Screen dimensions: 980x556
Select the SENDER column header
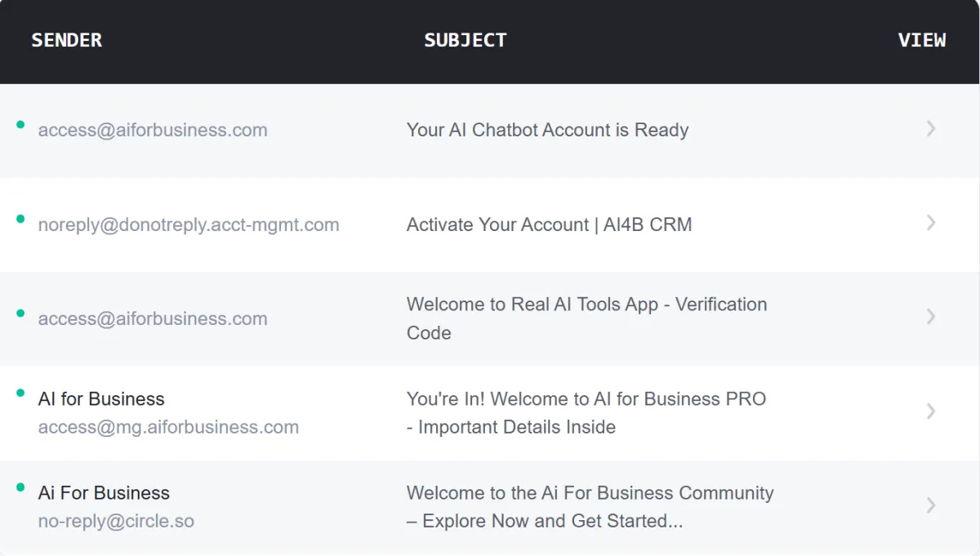coord(67,40)
